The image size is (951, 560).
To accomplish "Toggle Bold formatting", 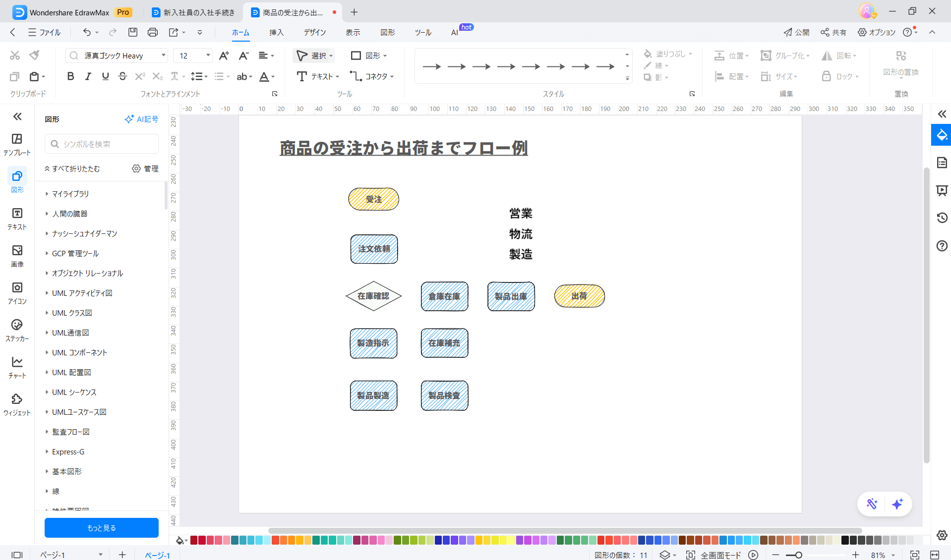I will tap(70, 76).
